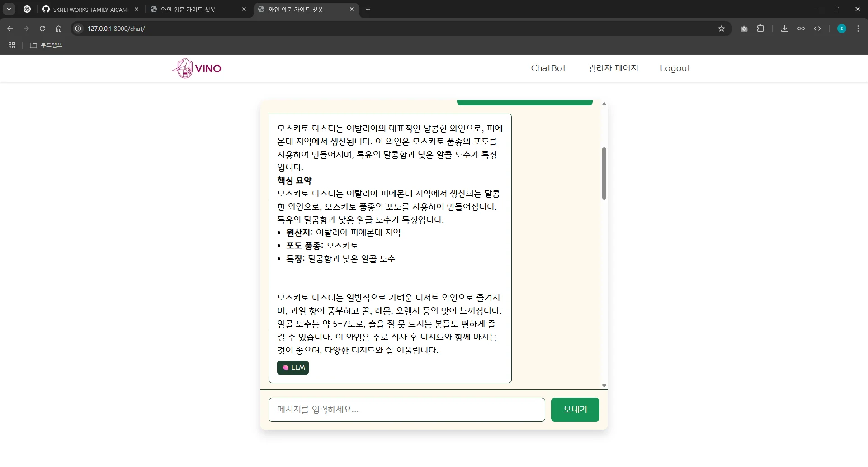
Task: Open the browser home page
Action: coord(59,29)
